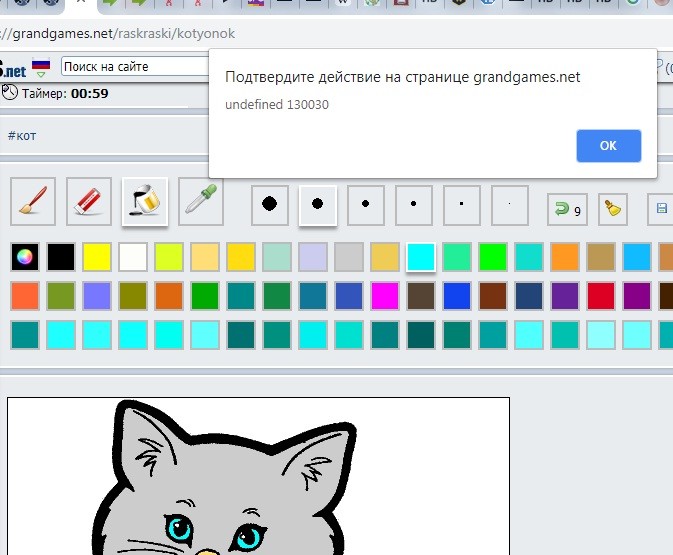The height and width of the screenshot is (555, 673).
Task: Pick the lavender color swatch
Action: point(313,257)
